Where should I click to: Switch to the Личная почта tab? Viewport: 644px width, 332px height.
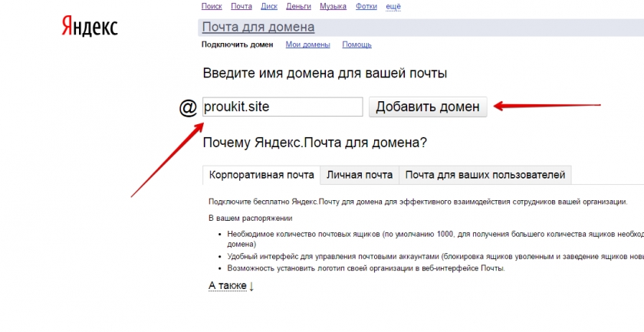pos(360,175)
